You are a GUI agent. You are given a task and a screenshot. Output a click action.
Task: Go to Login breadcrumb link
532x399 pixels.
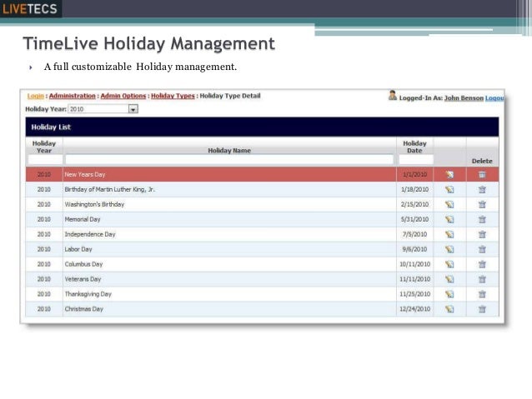pyautogui.click(x=36, y=96)
